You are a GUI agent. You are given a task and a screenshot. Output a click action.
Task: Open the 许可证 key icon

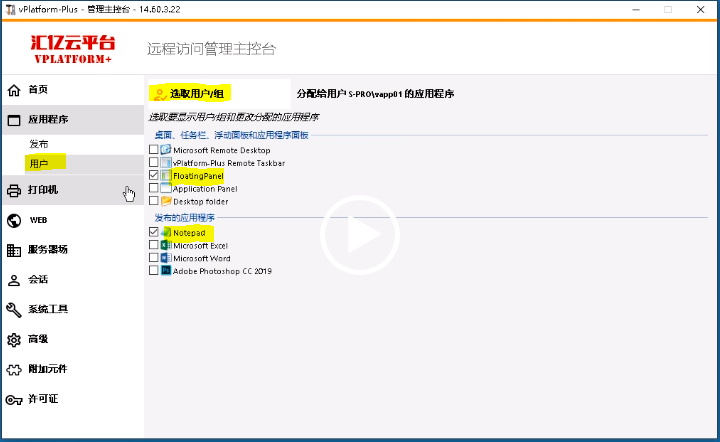[x=14, y=400]
